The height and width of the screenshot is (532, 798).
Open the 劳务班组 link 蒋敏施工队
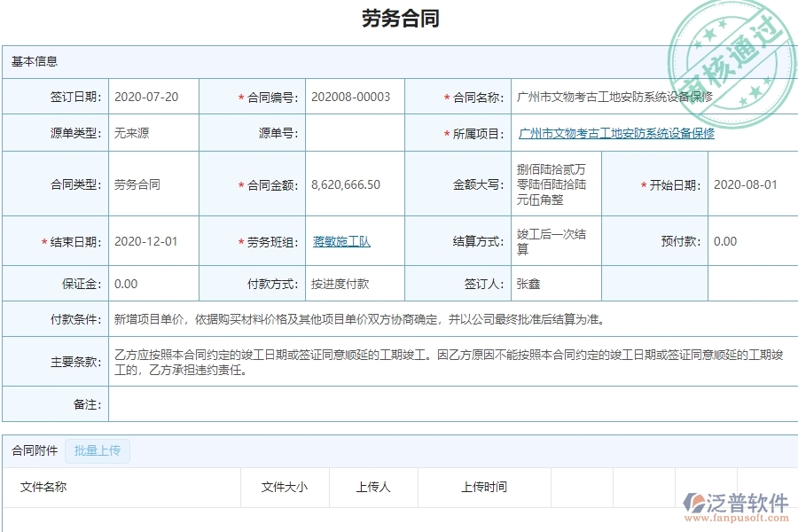tap(341, 240)
